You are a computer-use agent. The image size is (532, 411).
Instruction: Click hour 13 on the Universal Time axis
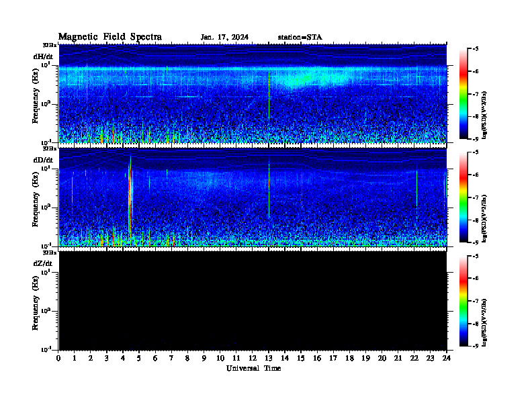pyautogui.click(x=269, y=358)
